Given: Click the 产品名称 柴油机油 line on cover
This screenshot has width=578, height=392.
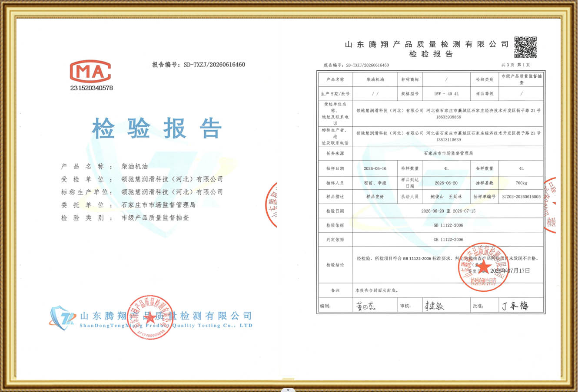Looking at the screenshot, I should pyautogui.click(x=105, y=166).
